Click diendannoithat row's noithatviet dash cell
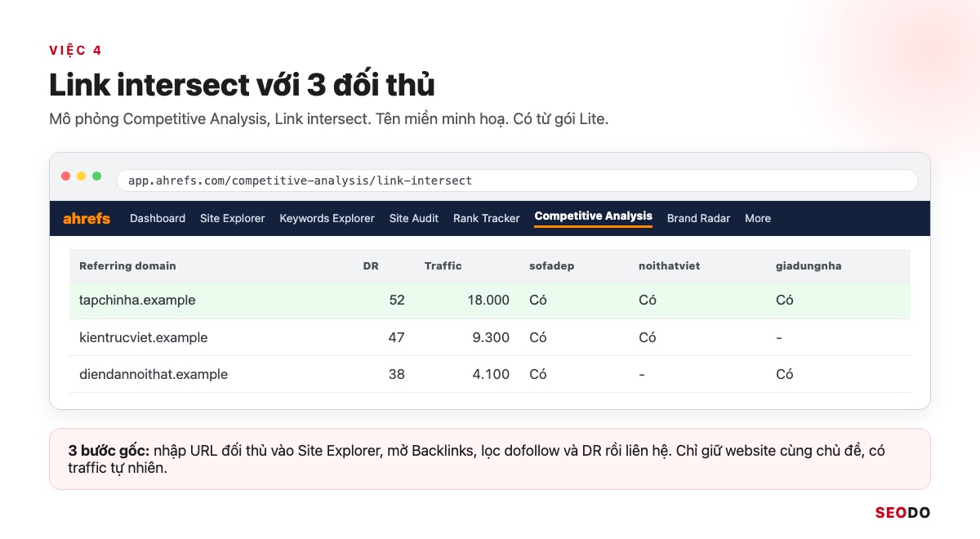Viewport: 980px width, 539px height. (x=642, y=374)
